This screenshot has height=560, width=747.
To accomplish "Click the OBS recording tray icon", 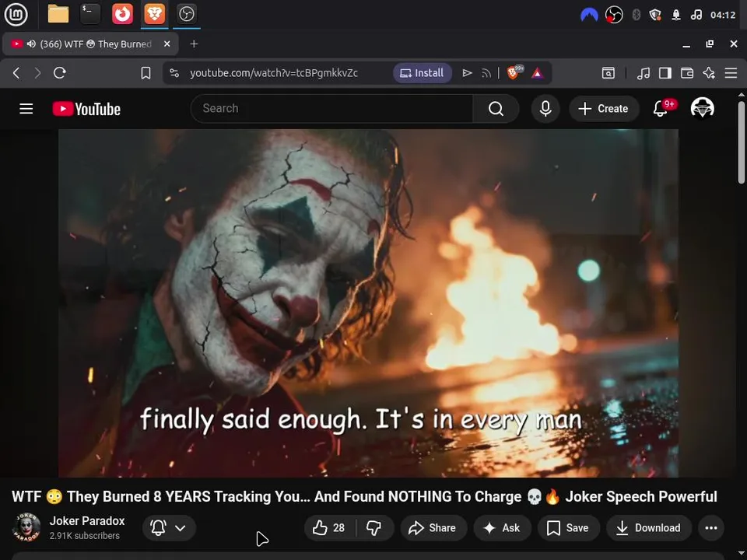I will pyautogui.click(x=614, y=15).
